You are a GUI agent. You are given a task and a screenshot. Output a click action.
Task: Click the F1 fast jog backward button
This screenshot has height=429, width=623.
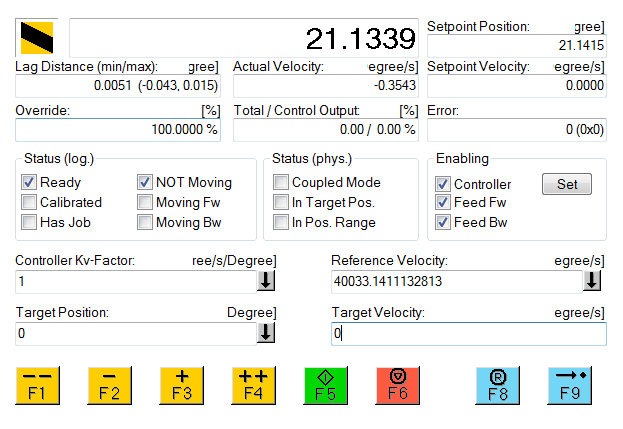click(38, 385)
